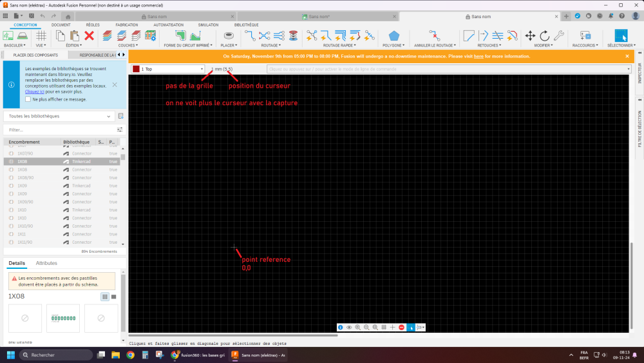
Task: Check 'Ne plus afficher ce message' box
Action: 28,99
